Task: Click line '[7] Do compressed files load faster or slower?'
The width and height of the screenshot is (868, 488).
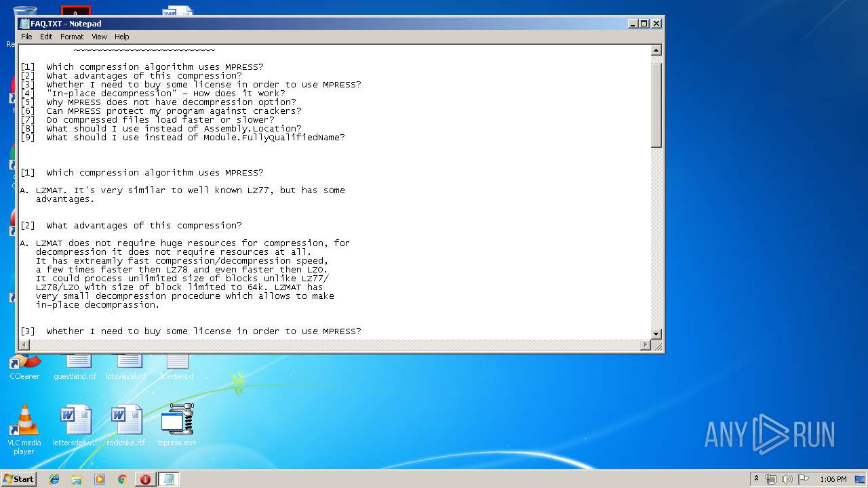Action: [x=147, y=120]
